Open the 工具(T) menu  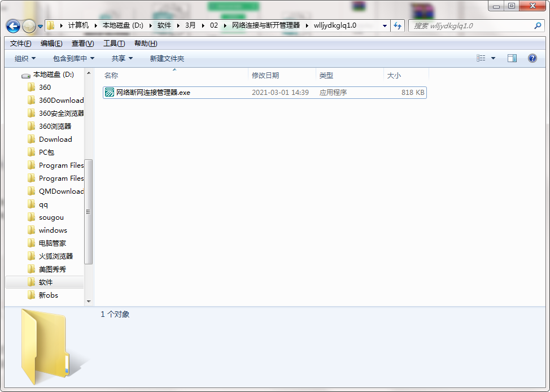(x=114, y=43)
